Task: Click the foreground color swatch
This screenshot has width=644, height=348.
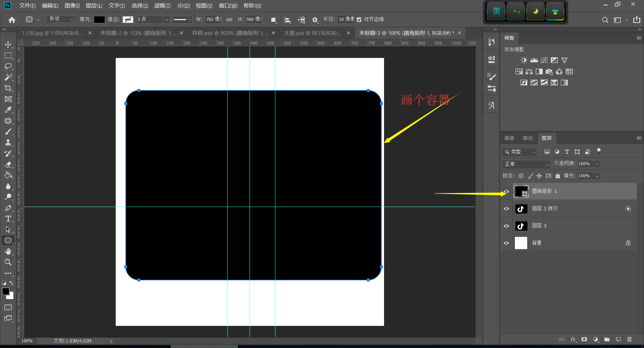Action: pyautogui.click(x=6, y=291)
